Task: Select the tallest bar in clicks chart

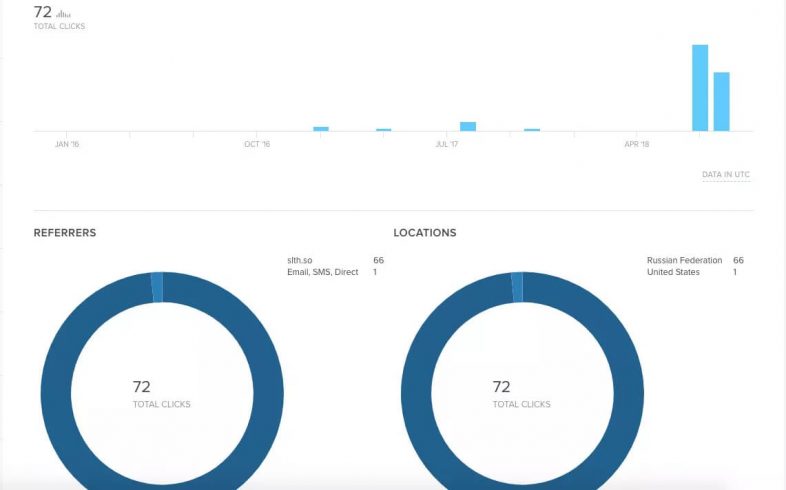Action: click(x=700, y=88)
